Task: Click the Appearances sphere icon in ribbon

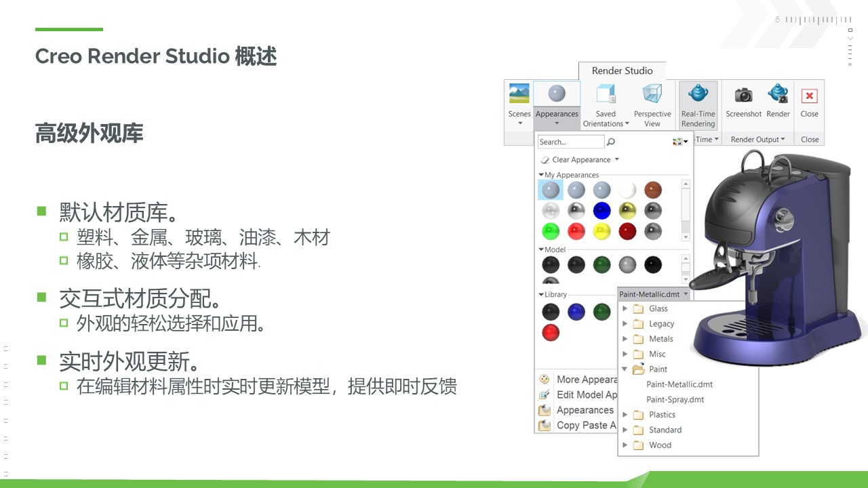Action: point(557,94)
